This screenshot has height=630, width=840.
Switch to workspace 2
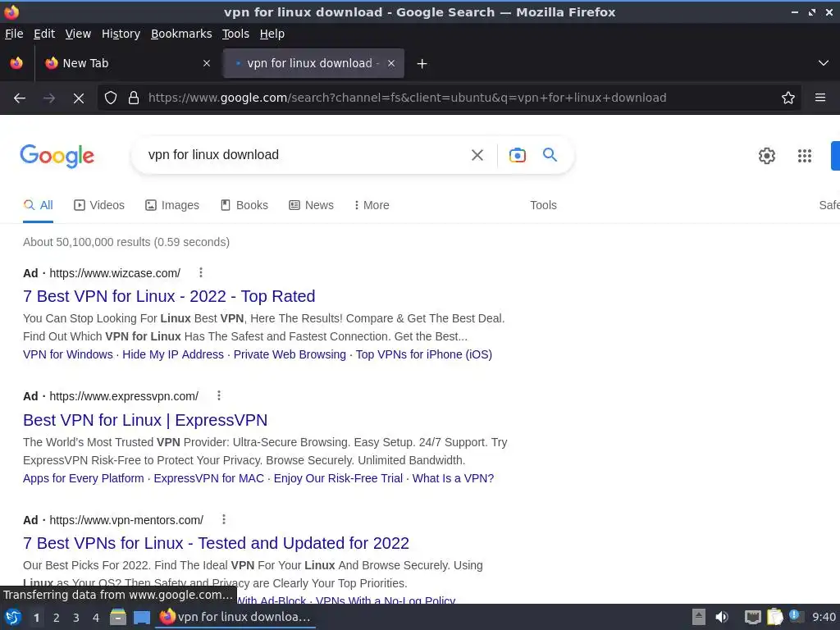(x=57, y=618)
